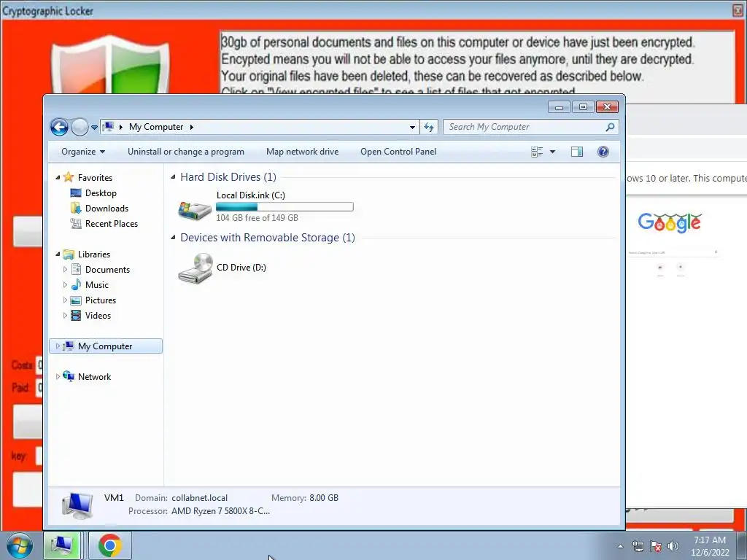The image size is (747, 560).
Task: Collapse Devices with Removable Storage group
Action: coord(173,238)
